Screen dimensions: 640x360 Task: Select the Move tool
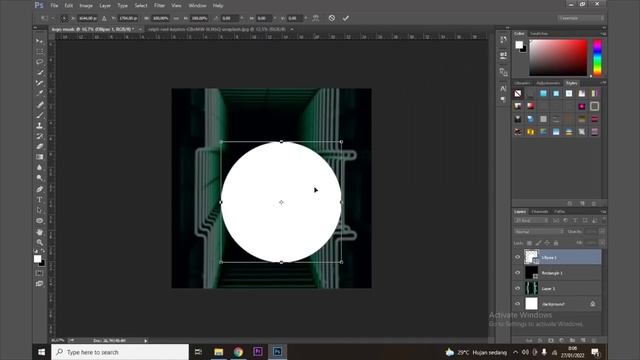(x=39, y=41)
